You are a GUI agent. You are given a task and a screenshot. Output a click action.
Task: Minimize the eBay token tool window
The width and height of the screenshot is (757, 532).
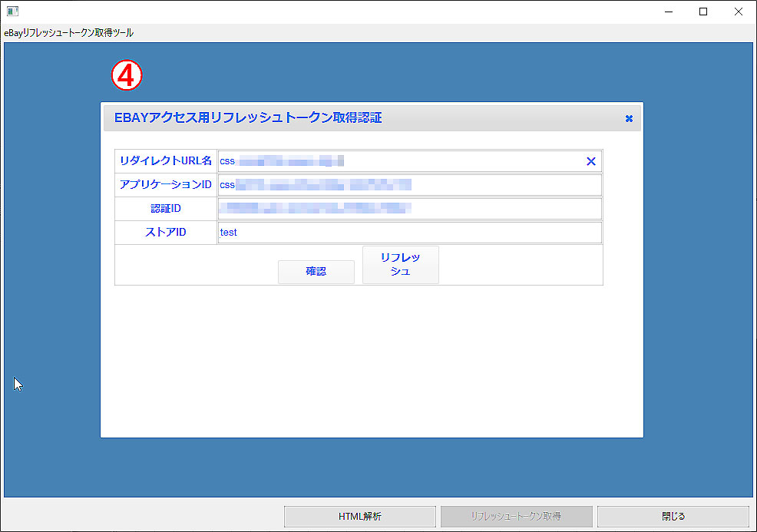[669, 12]
